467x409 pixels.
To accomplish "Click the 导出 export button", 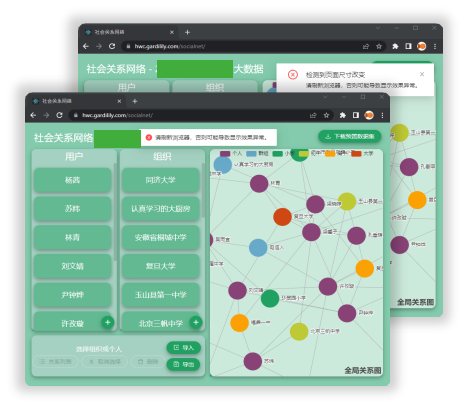I will coord(184,364).
